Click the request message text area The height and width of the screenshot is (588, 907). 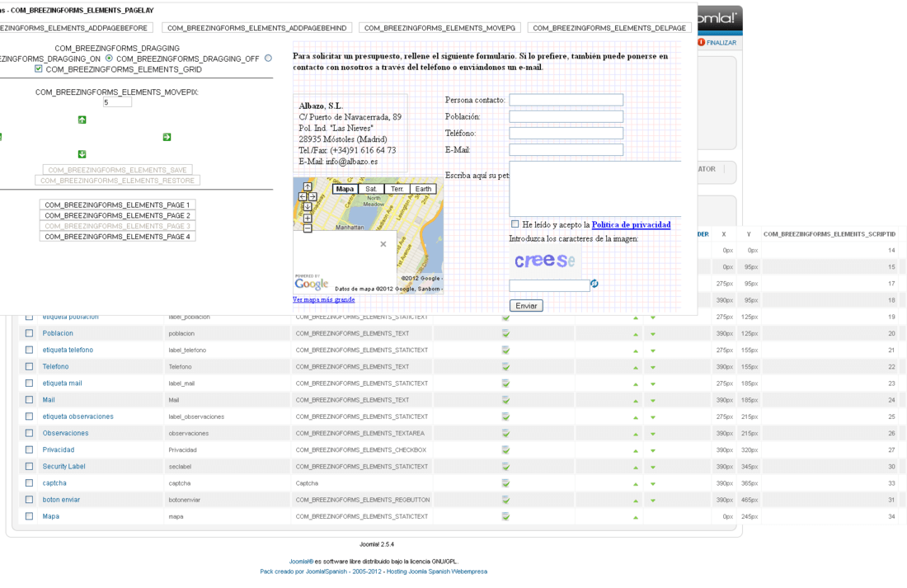[x=595, y=189]
